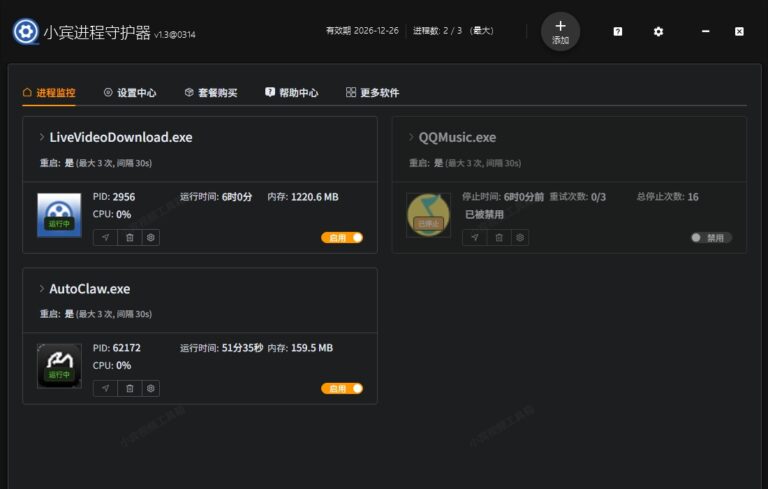Click the AutoClaw.exe process name
This screenshot has height=489, width=768.
tap(90, 289)
